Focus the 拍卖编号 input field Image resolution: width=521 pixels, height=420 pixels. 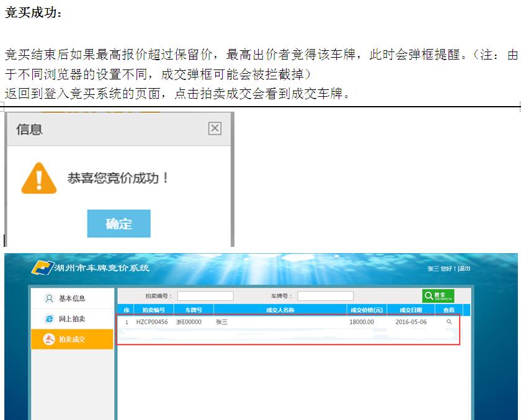[205, 297]
